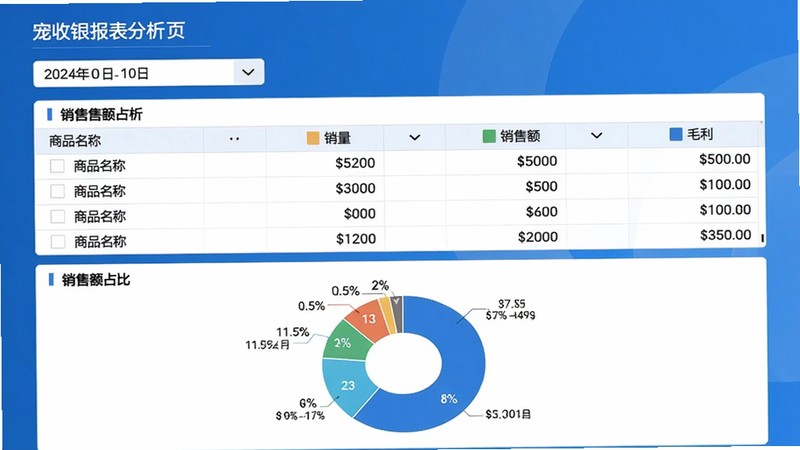Screen dimensions: 800x450
Task: Click the $5.301日 chart label
Action: [x=508, y=414]
